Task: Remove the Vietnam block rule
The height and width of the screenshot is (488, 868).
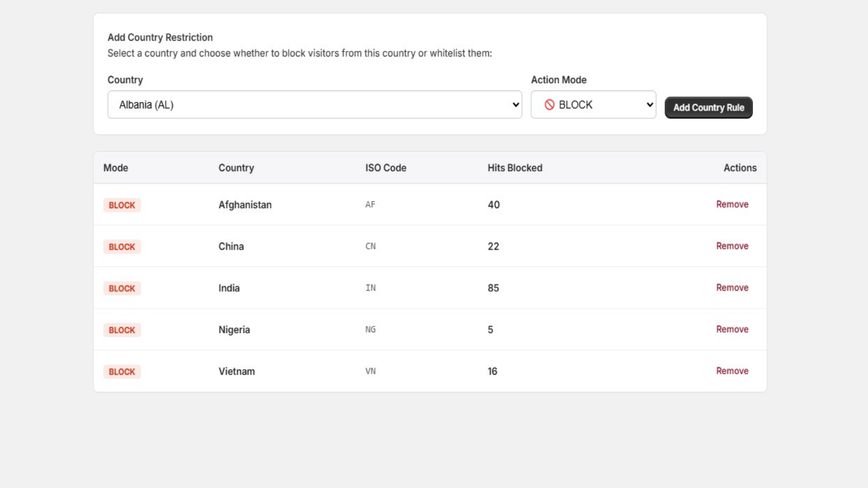Action: click(732, 371)
